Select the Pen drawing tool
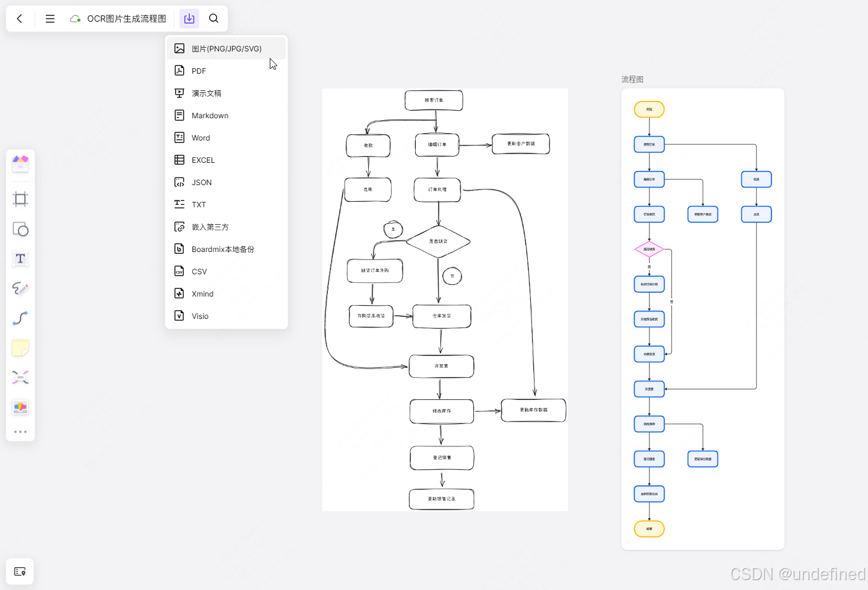 tap(20, 288)
